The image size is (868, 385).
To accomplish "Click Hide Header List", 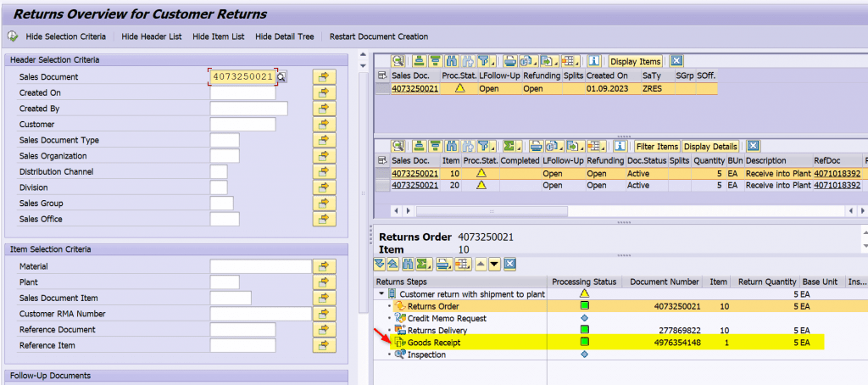I will 152,36.
